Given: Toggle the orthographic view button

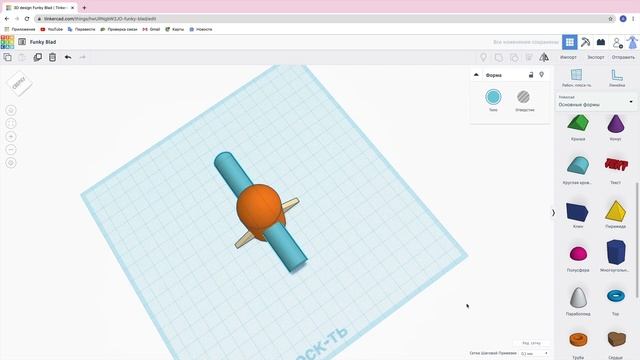Looking at the screenshot, I should [11, 162].
